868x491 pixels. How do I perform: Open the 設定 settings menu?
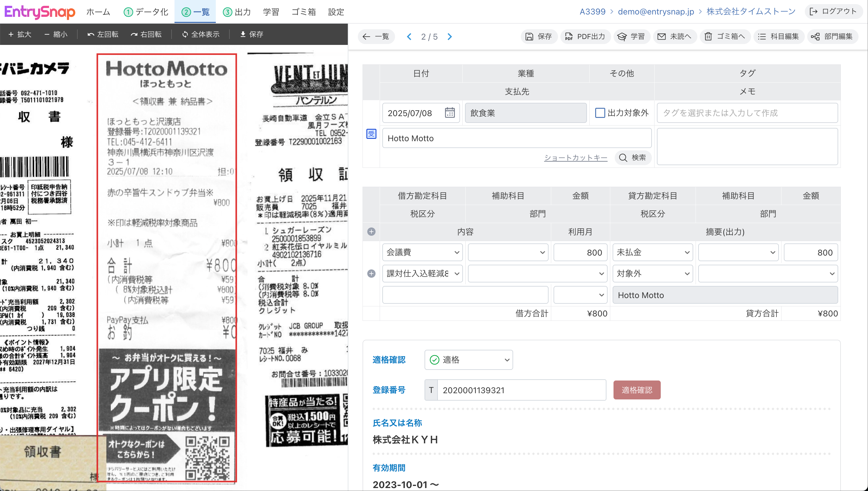coord(336,12)
